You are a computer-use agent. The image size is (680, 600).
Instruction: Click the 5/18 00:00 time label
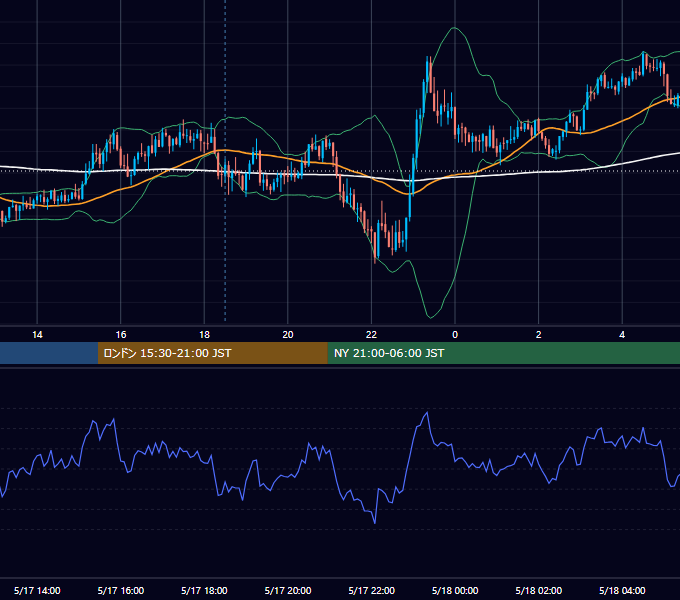pos(455,590)
